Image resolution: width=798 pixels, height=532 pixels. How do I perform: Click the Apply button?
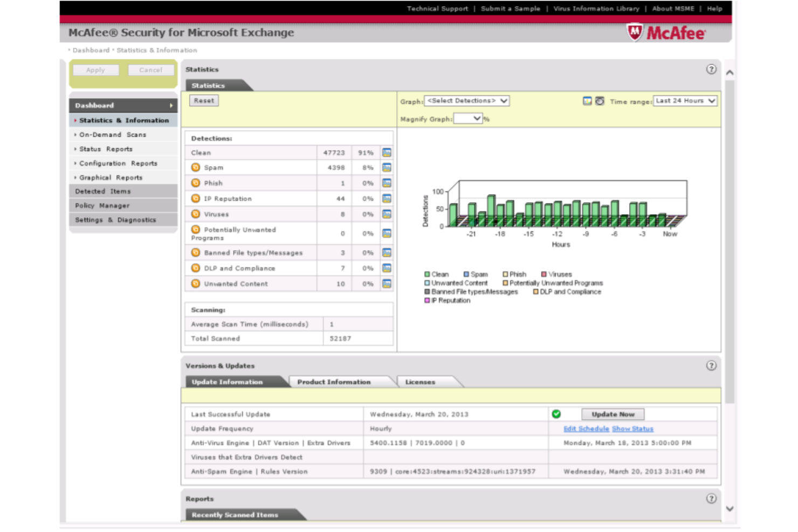tap(95, 70)
